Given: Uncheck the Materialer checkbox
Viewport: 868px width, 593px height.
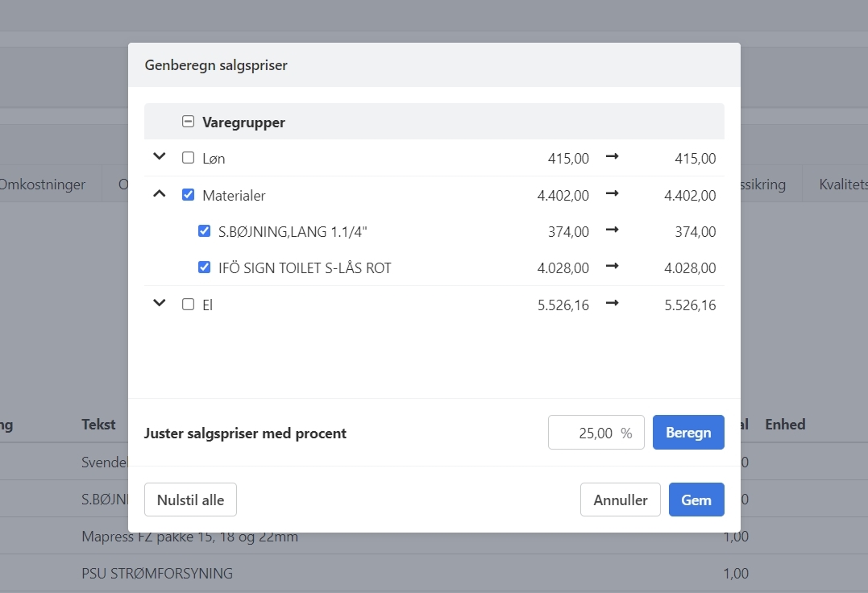Looking at the screenshot, I should tap(188, 194).
